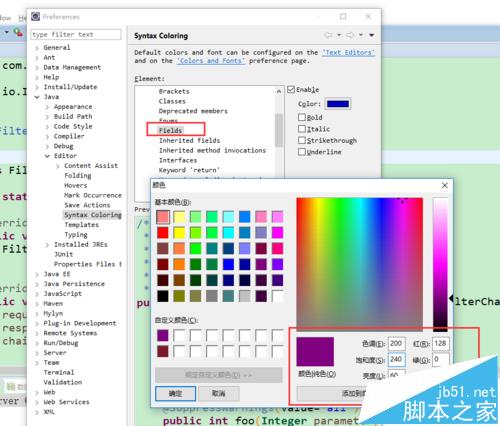Image resolution: width=500 pixels, height=426 pixels.
Task: Open the 'Text Editors' link
Action: (349, 53)
